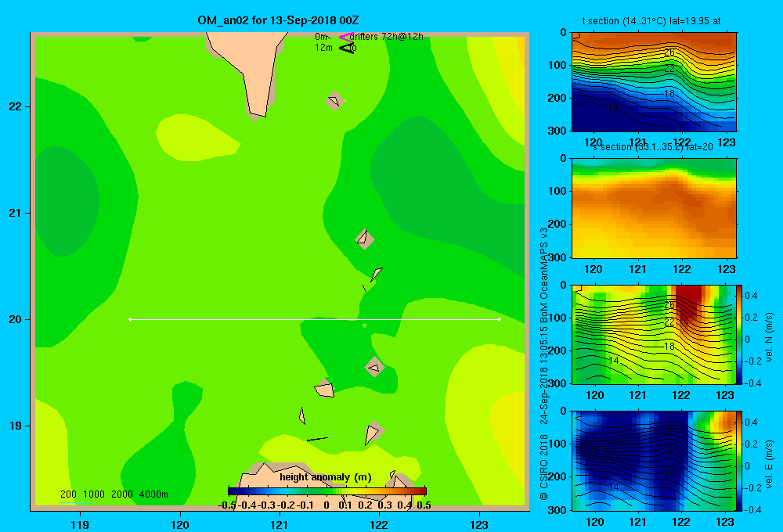Click the latitude 19 label on main map

(x=15, y=426)
